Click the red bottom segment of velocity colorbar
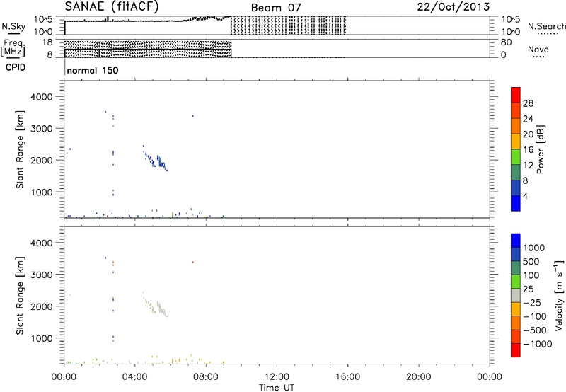This screenshot has height=392, width=566. 516,350
